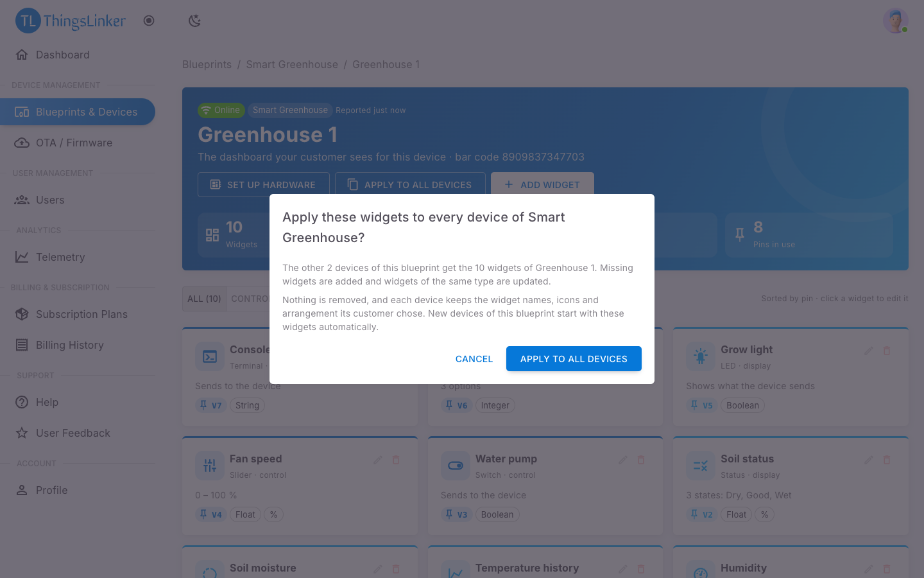Click the Add Widget button
Viewport: 924px width, 578px height.
click(x=542, y=184)
